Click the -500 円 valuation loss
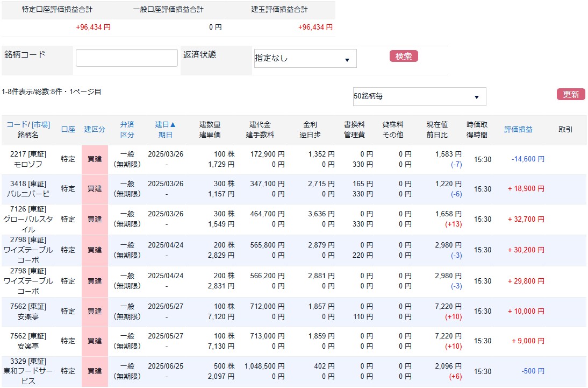 [x=533, y=371]
